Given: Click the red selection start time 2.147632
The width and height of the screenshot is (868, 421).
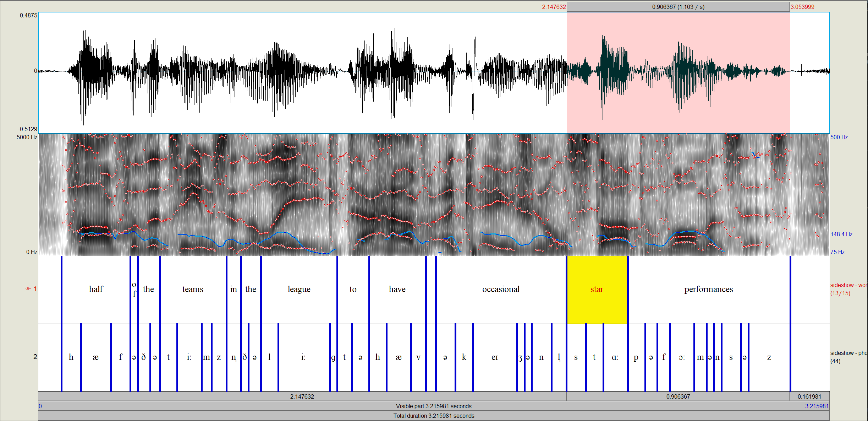Looking at the screenshot, I should click(554, 7).
